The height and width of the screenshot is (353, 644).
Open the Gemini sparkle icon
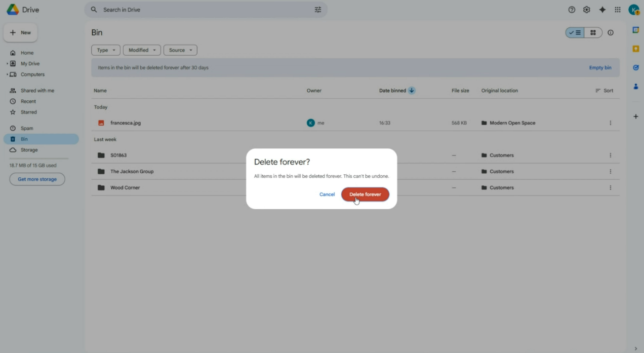(602, 10)
